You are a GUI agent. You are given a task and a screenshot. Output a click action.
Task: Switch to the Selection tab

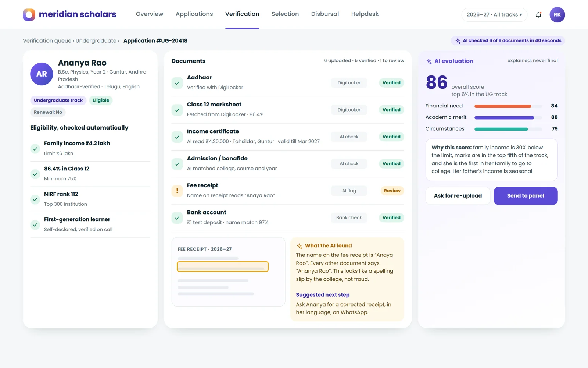pyautogui.click(x=285, y=14)
